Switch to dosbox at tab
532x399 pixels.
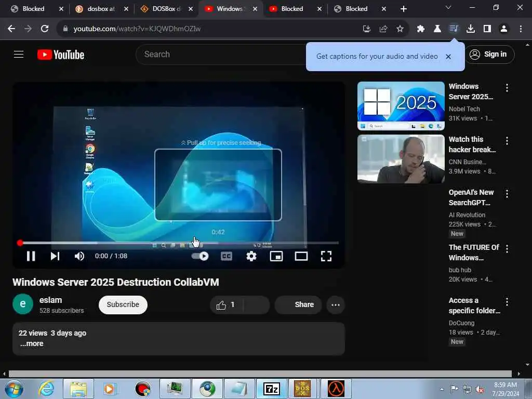pyautogui.click(x=101, y=9)
